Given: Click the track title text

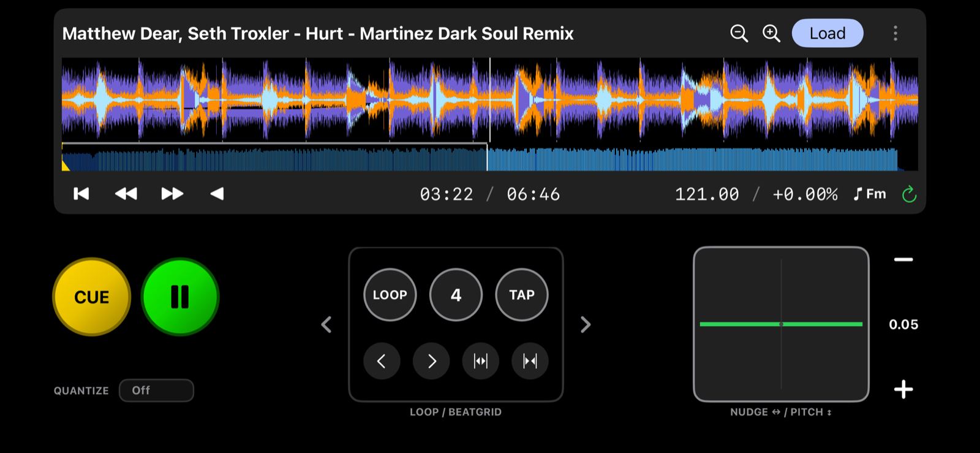Looking at the screenshot, I should pos(318,33).
